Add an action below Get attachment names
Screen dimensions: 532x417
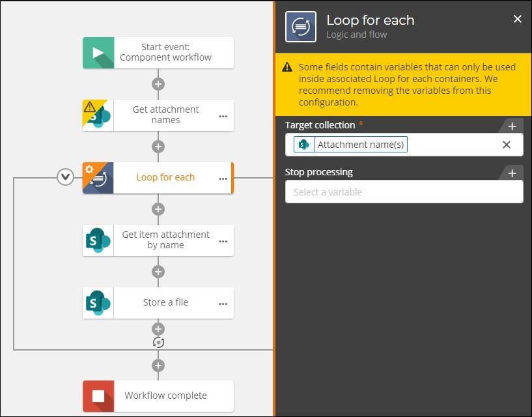coord(158,147)
